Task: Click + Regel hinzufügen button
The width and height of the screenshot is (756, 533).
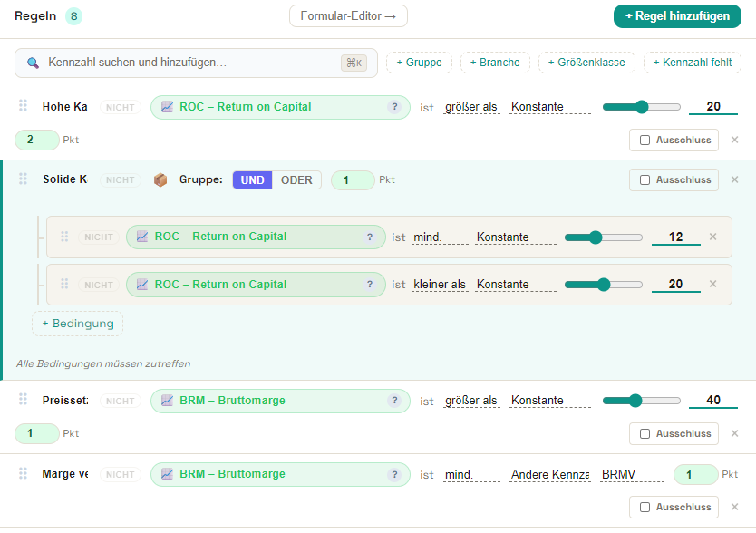Action: [x=677, y=16]
